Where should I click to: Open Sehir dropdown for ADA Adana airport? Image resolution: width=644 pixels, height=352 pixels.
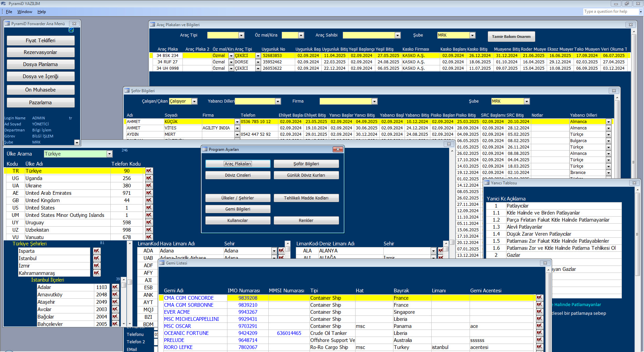(x=274, y=251)
